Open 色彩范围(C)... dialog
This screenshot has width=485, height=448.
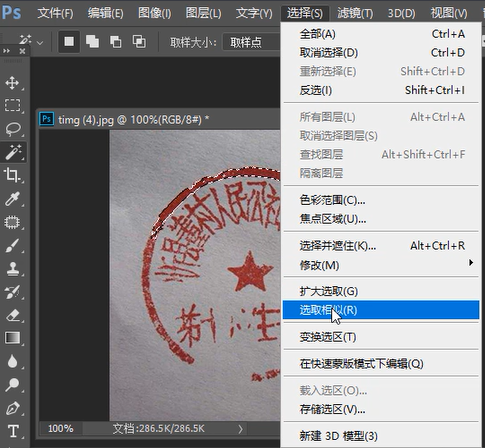point(381,200)
